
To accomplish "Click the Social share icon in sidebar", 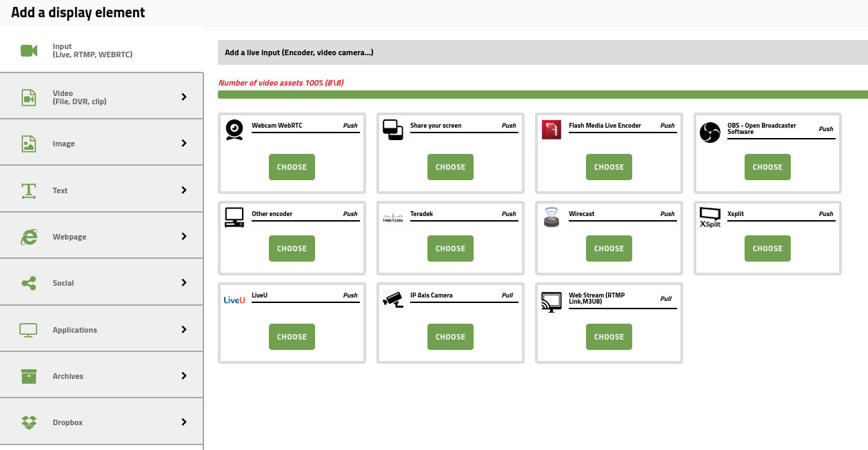I will pos(28,283).
